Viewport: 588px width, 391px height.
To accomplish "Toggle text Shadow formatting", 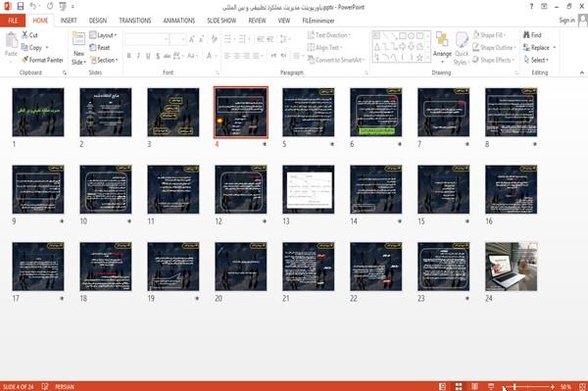I will [x=158, y=56].
